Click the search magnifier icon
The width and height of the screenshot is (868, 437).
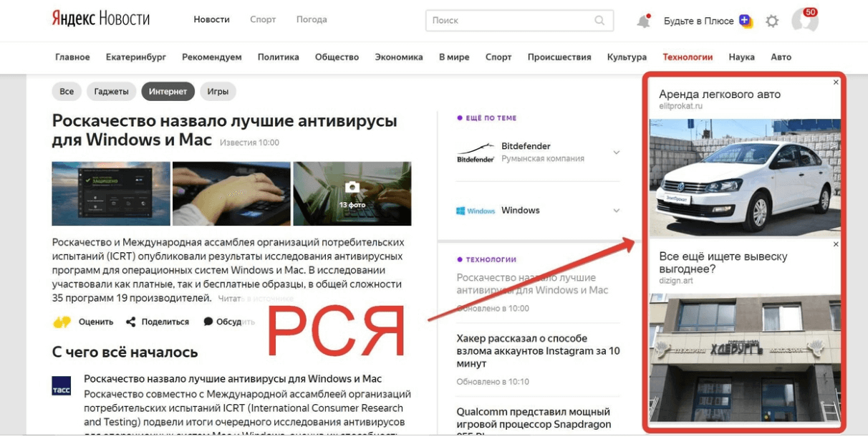[599, 21]
